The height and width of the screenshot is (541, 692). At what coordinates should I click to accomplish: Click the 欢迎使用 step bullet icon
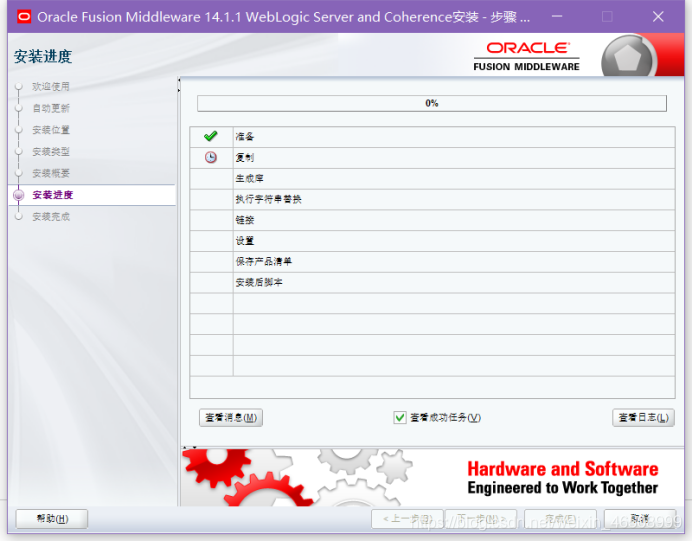click(x=19, y=86)
